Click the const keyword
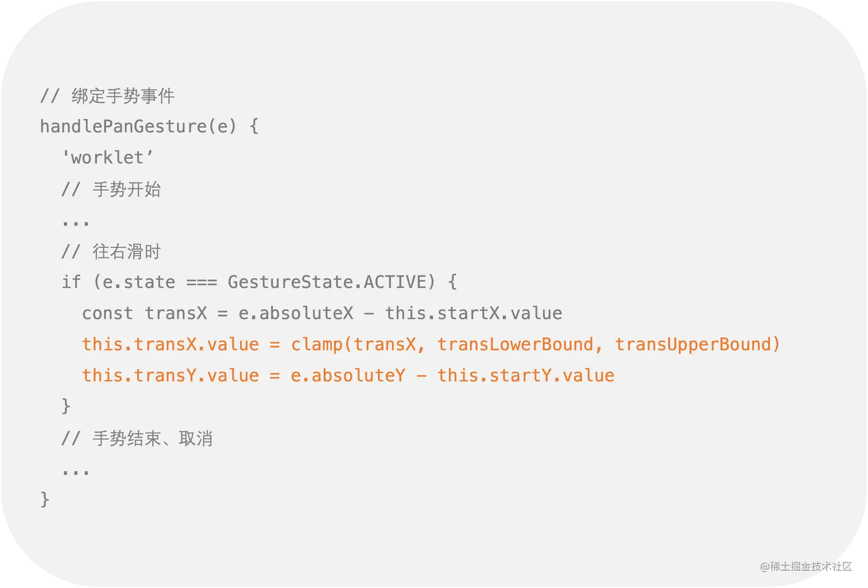The height and width of the screenshot is (588, 868). pyautogui.click(x=107, y=313)
